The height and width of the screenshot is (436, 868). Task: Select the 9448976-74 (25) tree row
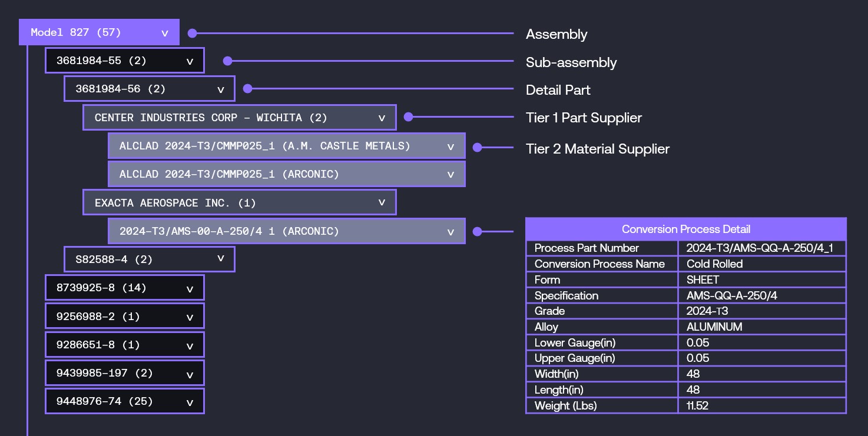(125, 401)
